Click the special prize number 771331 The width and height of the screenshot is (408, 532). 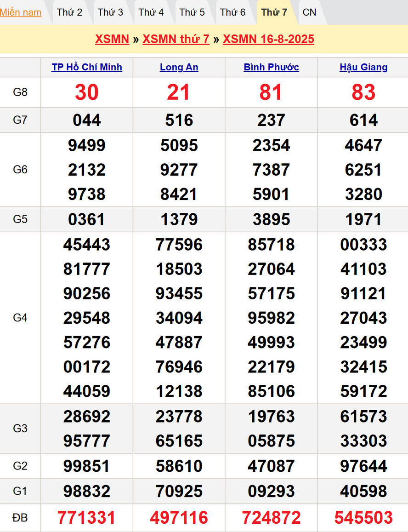click(x=87, y=518)
